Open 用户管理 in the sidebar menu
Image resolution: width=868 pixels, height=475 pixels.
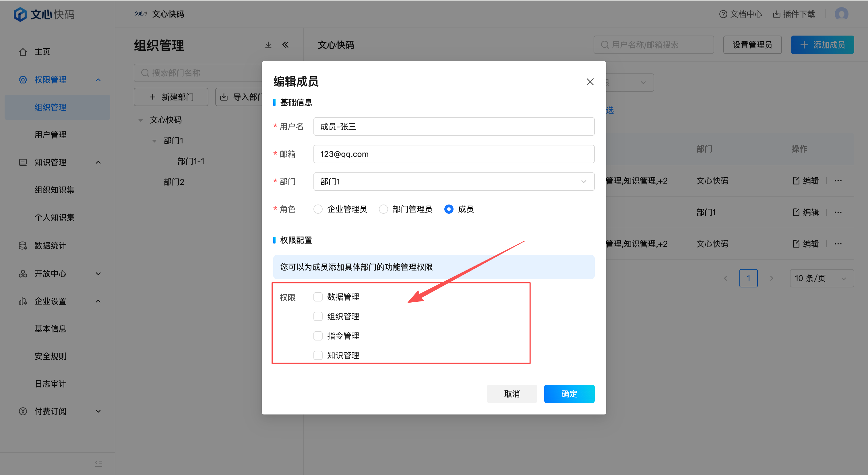(51, 135)
